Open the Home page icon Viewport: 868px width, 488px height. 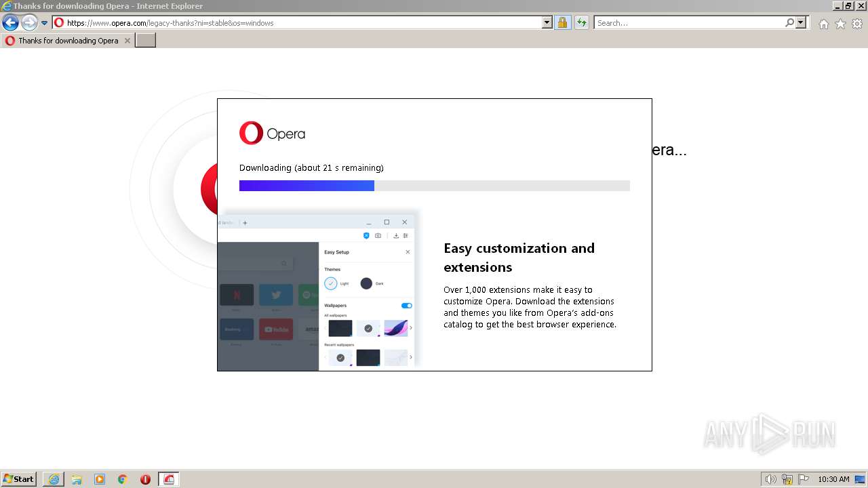823,24
